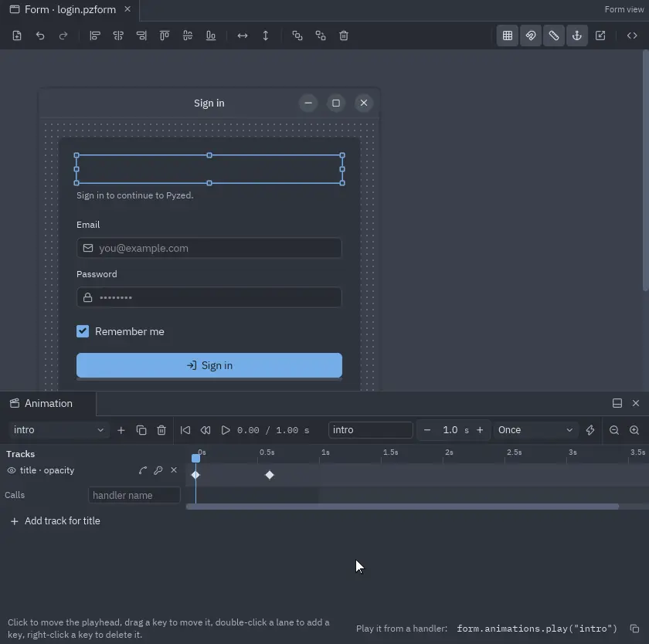
Task: Send selected widget to back
Action: coord(321,36)
